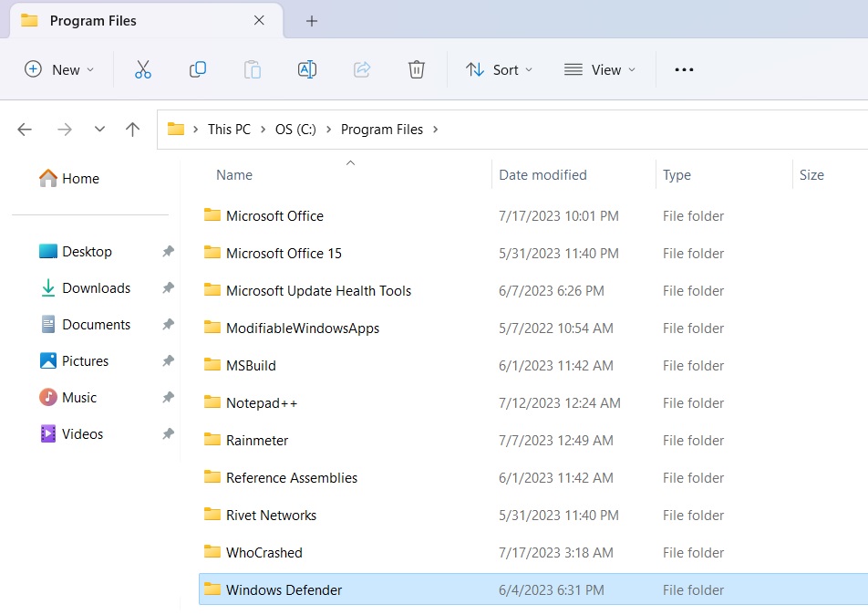
Task: Click This PC in the breadcrumb bar
Action: click(x=229, y=129)
